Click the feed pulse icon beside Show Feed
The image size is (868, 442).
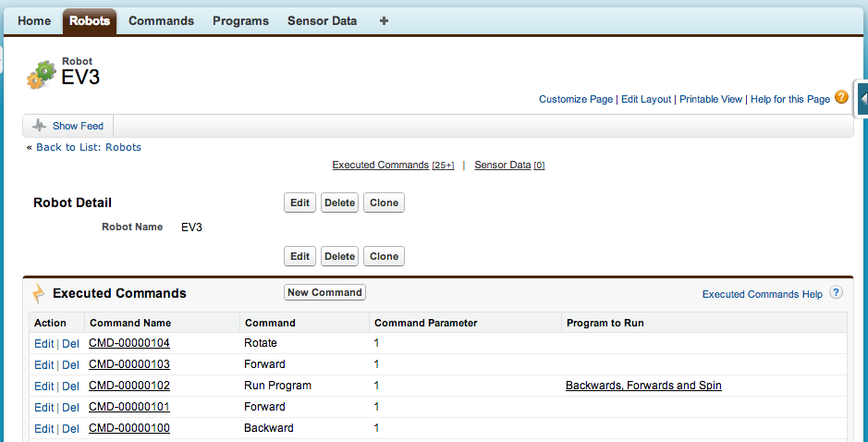pyautogui.click(x=39, y=126)
